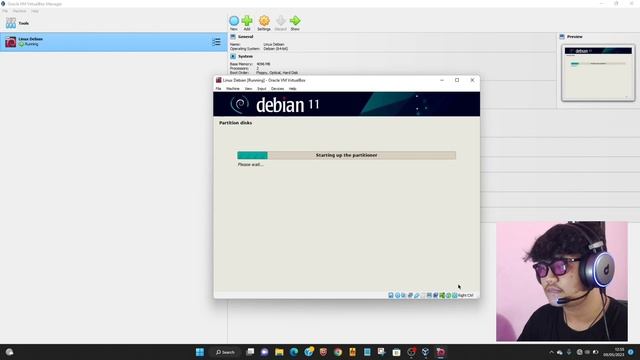Click the audio status bar icon
Image resolution: width=640 pixels, height=360 pixels.
pyautogui.click(x=403, y=295)
